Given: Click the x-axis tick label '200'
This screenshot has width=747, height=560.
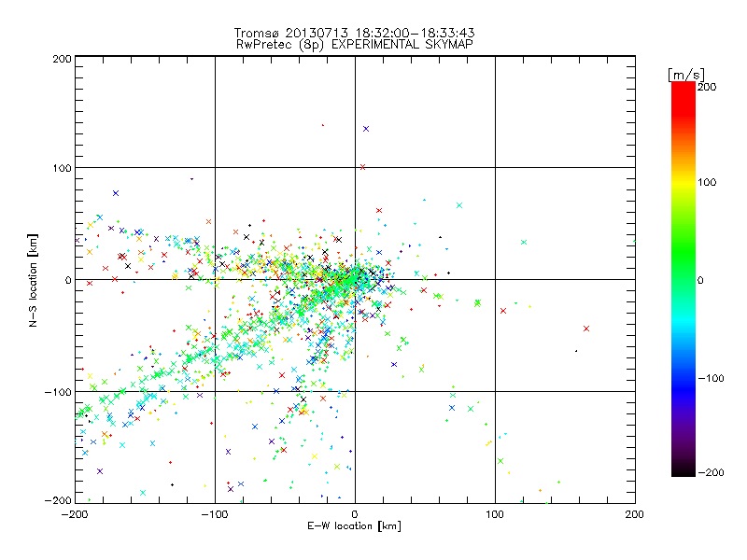Looking at the screenshot, I should pyautogui.click(x=635, y=514).
